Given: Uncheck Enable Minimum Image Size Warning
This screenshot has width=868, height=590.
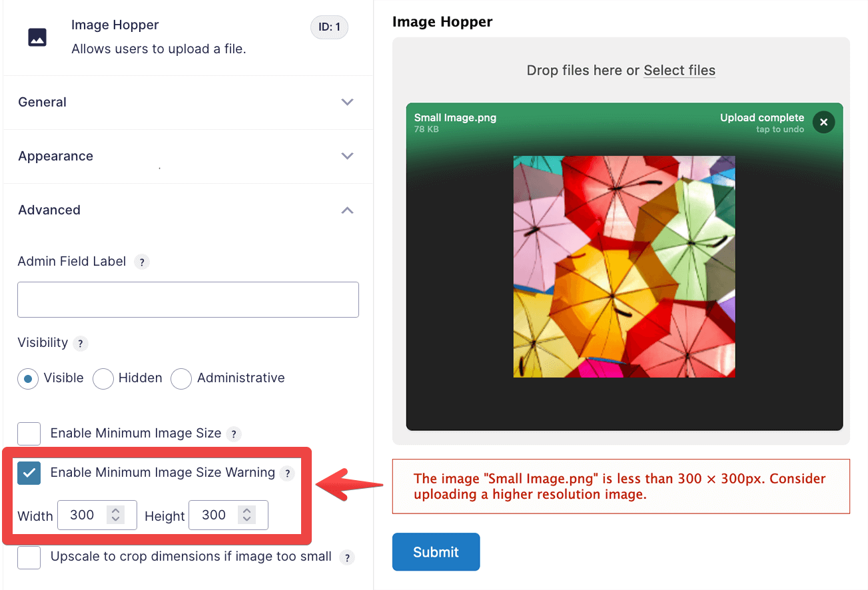Looking at the screenshot, I should (29, 473).
